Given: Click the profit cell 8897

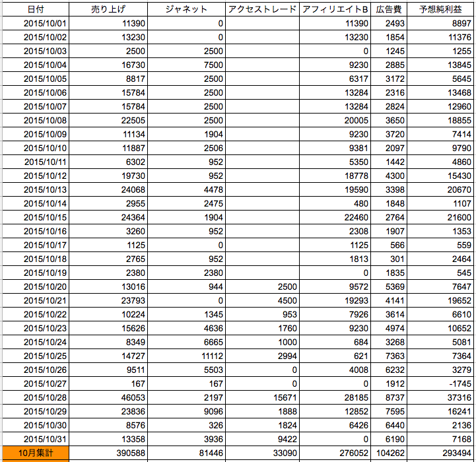Looking at the screenshot, I should (440, 23).
